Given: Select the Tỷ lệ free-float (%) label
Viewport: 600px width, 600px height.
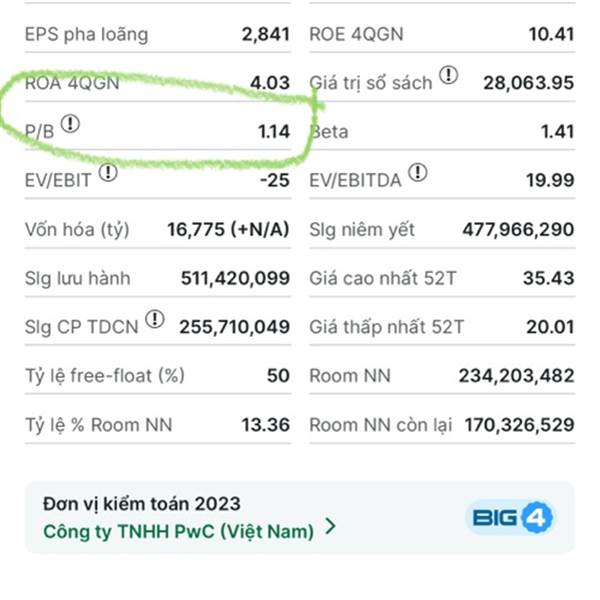Looking at the screenshot, I should (105, 376).
